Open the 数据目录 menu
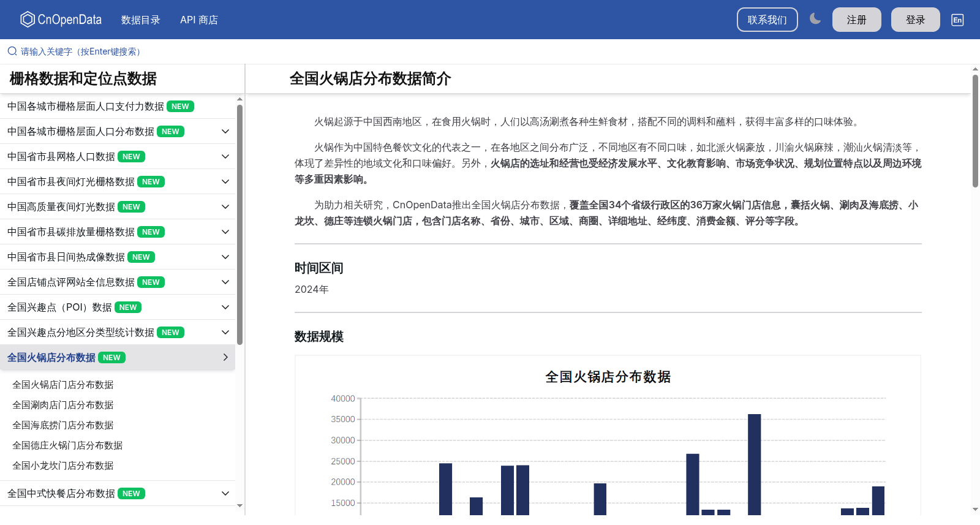This screenshot has height=525, width=980. [x=141, y=20]
